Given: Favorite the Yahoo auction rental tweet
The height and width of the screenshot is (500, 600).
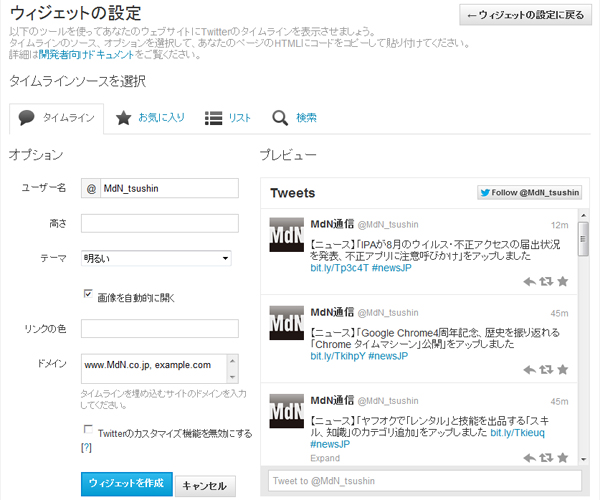Looking at the screenshot, I should click(x=562, y=457).
